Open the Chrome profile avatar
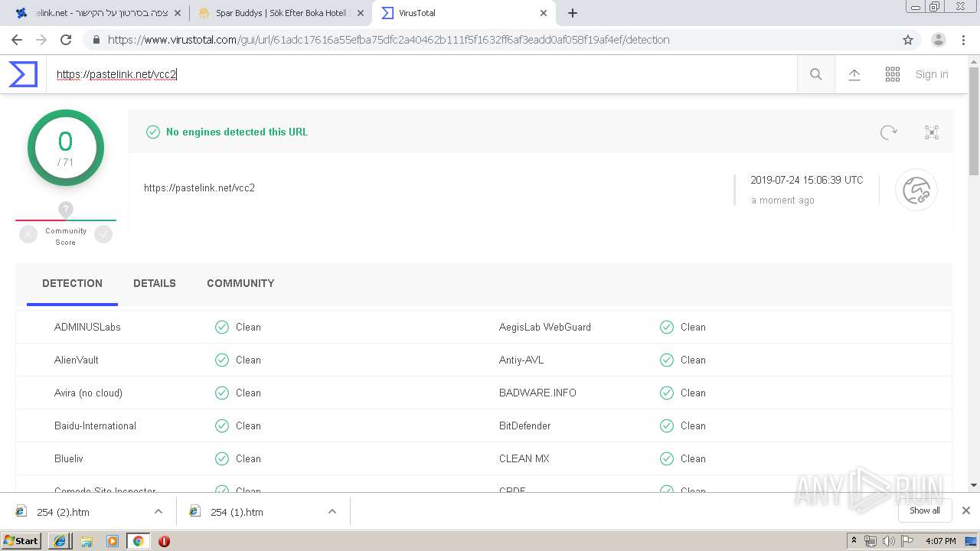980x551 pixels. pyautogui.click(x=939, y=40)
